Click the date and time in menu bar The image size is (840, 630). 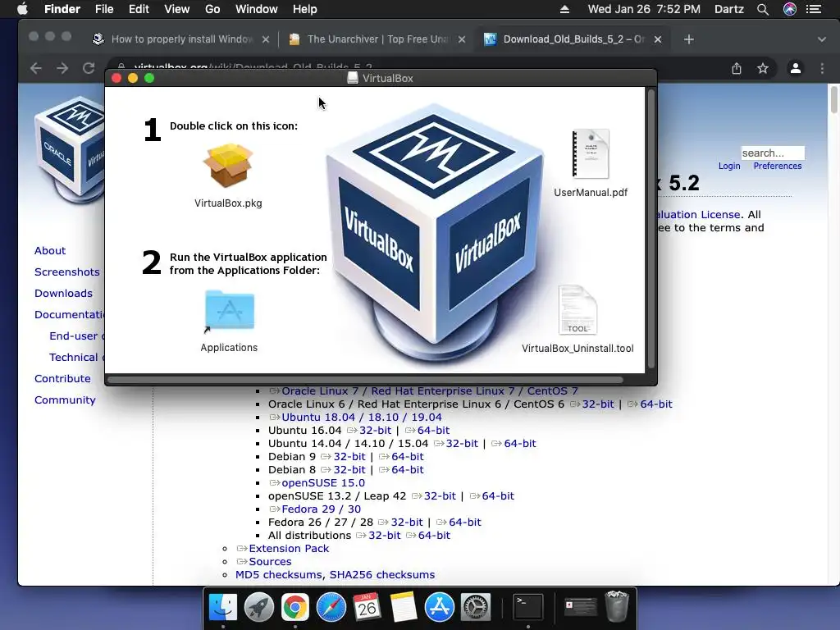coord(643,9)
